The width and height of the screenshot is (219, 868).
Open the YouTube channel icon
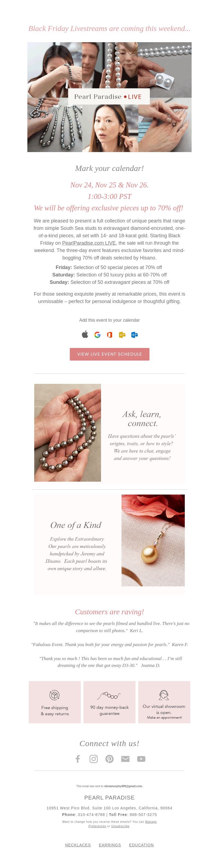coord(141,759)
